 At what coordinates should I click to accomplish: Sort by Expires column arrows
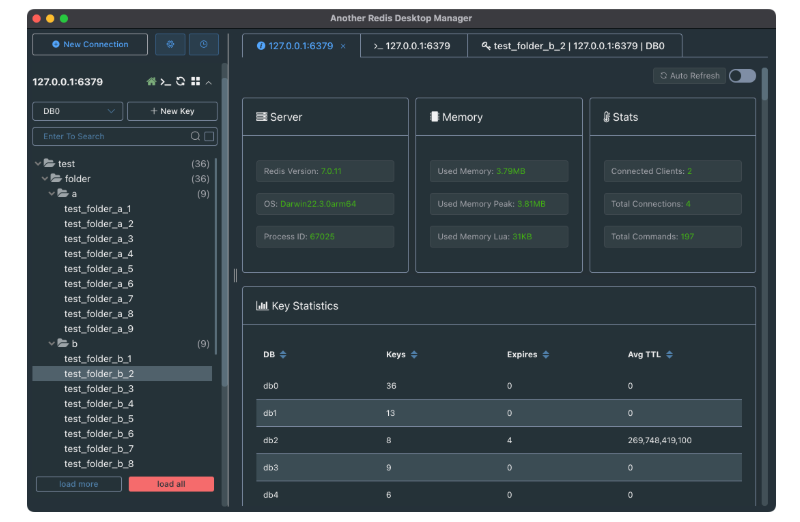(546, 355)
